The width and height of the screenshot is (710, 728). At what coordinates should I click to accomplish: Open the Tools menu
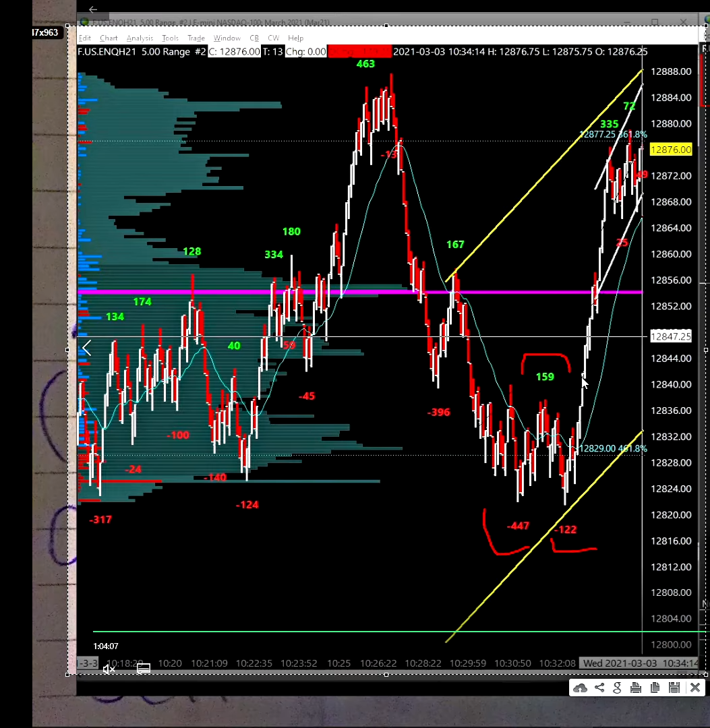(170, 38)
